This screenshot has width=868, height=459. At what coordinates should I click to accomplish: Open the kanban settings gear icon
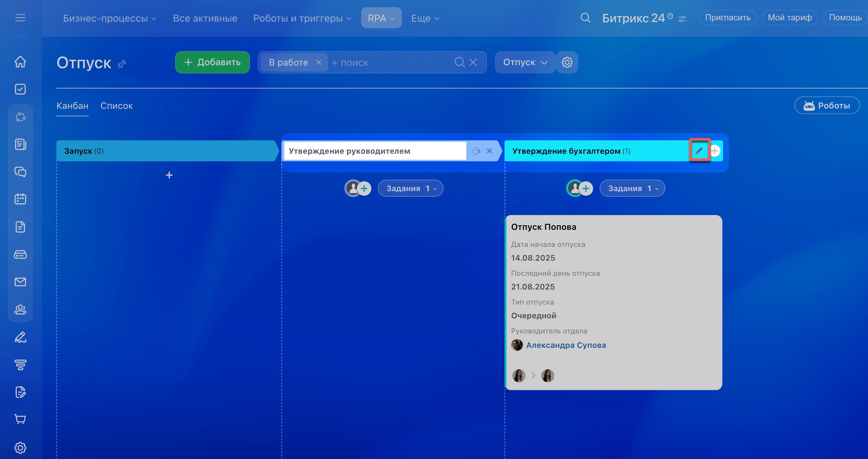[567, 62]
